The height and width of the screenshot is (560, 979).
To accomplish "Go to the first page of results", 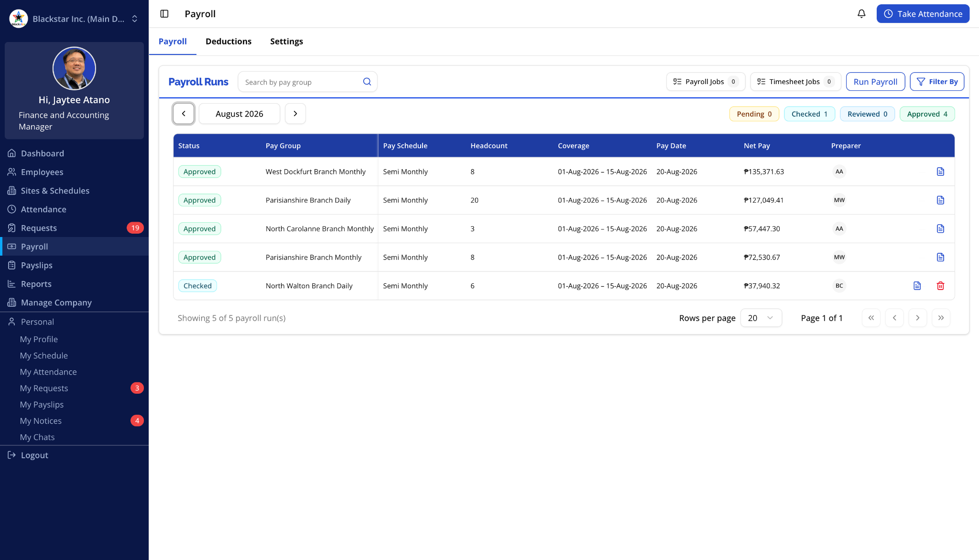I will tap(871, 318).
